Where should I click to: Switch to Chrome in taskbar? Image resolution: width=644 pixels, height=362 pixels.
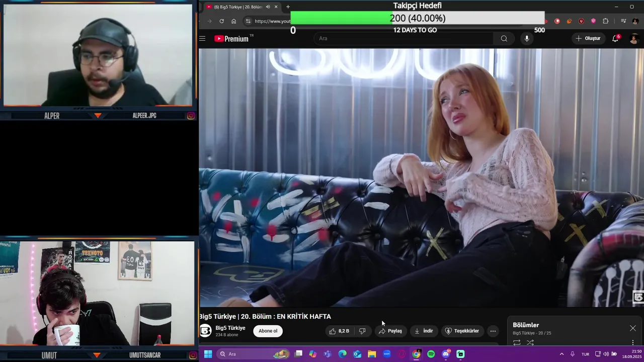point(416,354)
